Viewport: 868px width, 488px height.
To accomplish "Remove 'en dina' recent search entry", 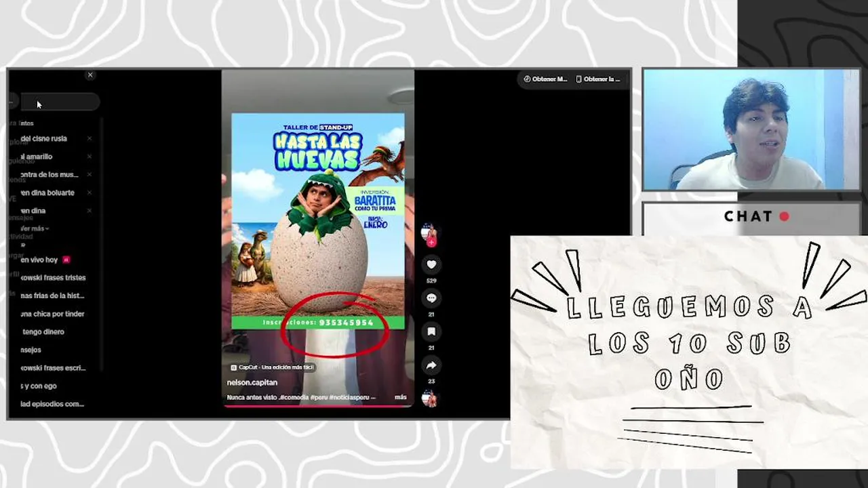I will [x=89, y=211].
